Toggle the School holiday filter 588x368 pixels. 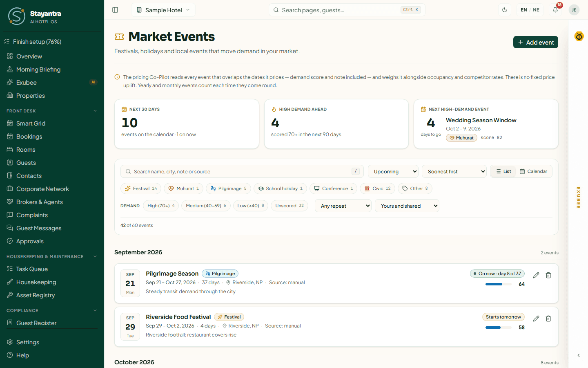click(x=280, y=188)
